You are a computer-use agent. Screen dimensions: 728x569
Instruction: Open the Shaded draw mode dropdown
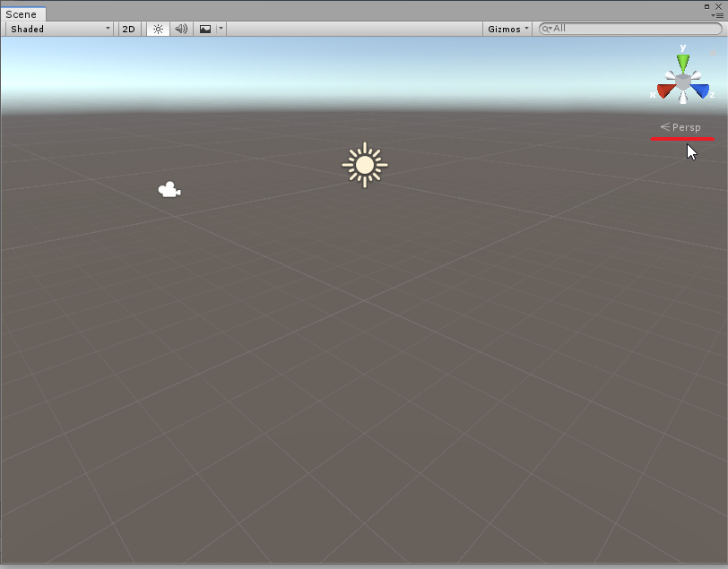[x=60, y=29]
